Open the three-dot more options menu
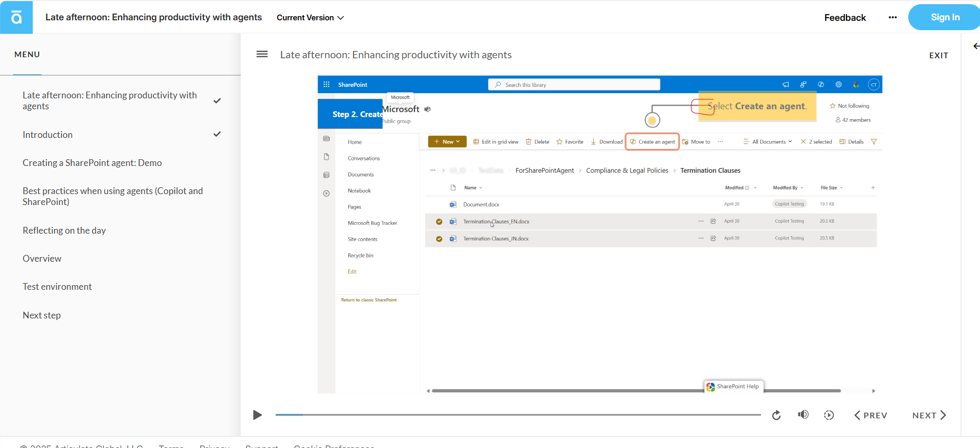The height and width of the screenshot is (448, 980). pyautogui.click(x=893, y=17)
